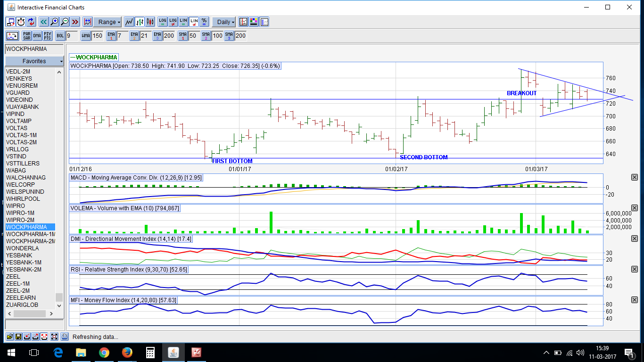Close the MFI Money Flow panel

(634, 300)
